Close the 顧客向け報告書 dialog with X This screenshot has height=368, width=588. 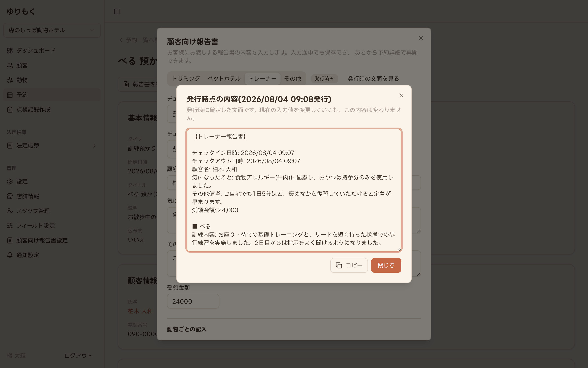point(421,38)
